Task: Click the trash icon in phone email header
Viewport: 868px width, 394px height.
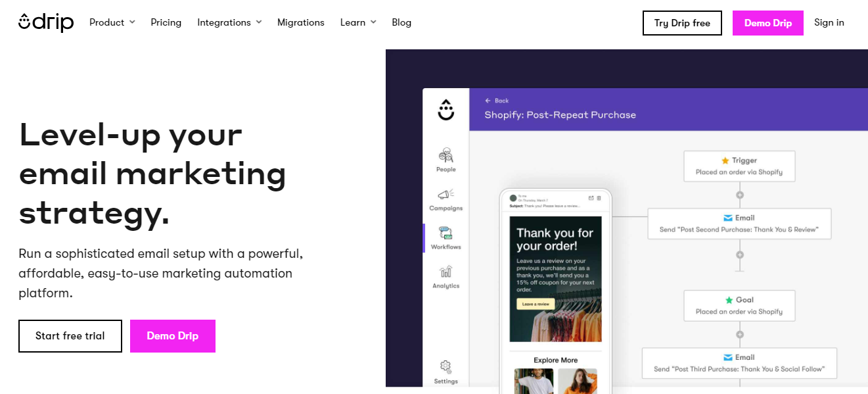Action: [x=599, y=198]
